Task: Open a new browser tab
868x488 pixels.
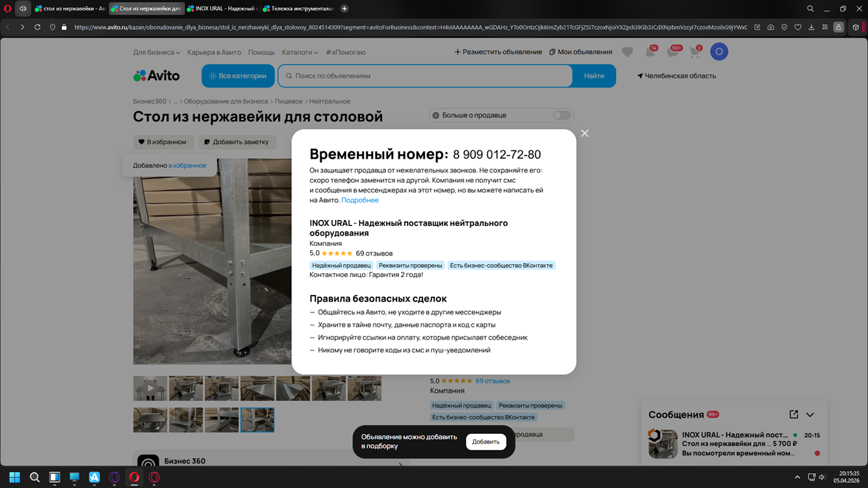Action: [x=344, y=8]
